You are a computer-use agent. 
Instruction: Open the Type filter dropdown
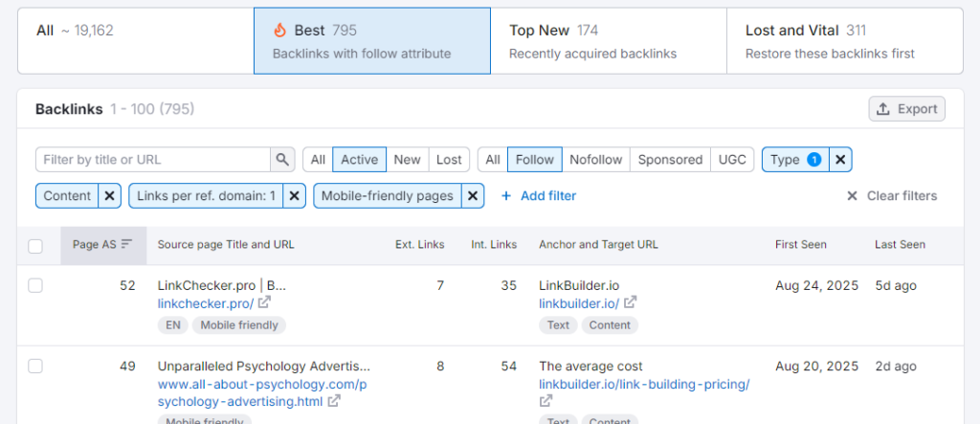(795, 160)
